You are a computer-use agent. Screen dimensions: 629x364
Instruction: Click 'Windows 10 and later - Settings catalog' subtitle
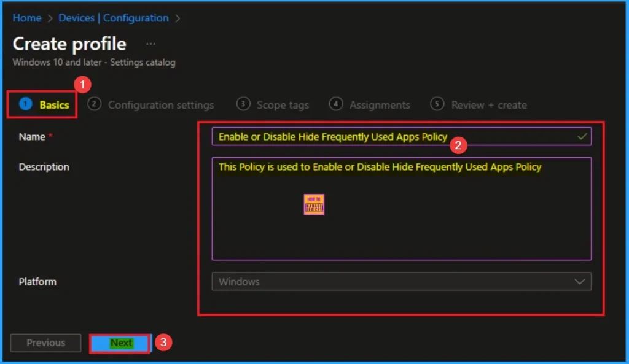click(94, 63)
